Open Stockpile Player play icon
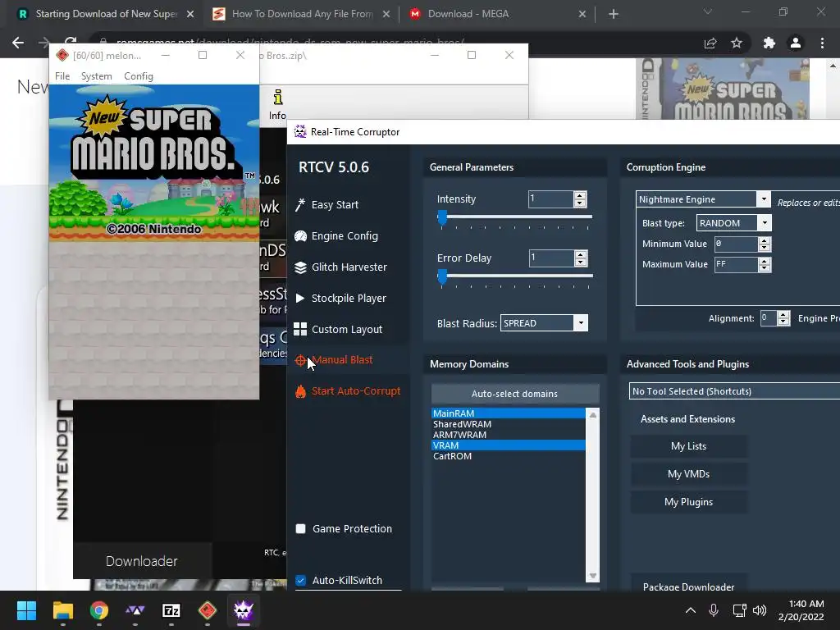The height and width of the screenshot is (630, 840). tap(300, 298)
